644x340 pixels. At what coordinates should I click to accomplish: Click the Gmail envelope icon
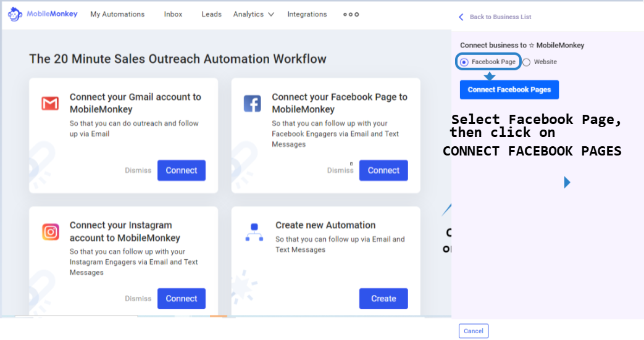pos(50,104)
